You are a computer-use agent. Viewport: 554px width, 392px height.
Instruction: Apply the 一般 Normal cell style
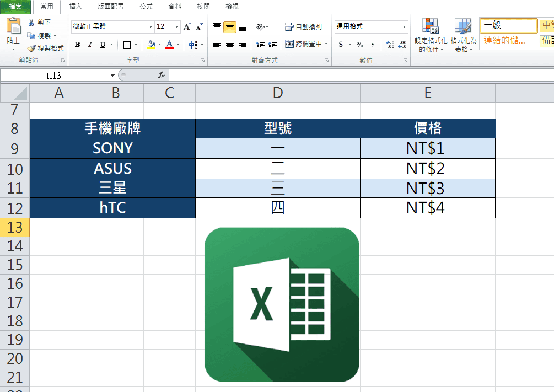[508, 25]
